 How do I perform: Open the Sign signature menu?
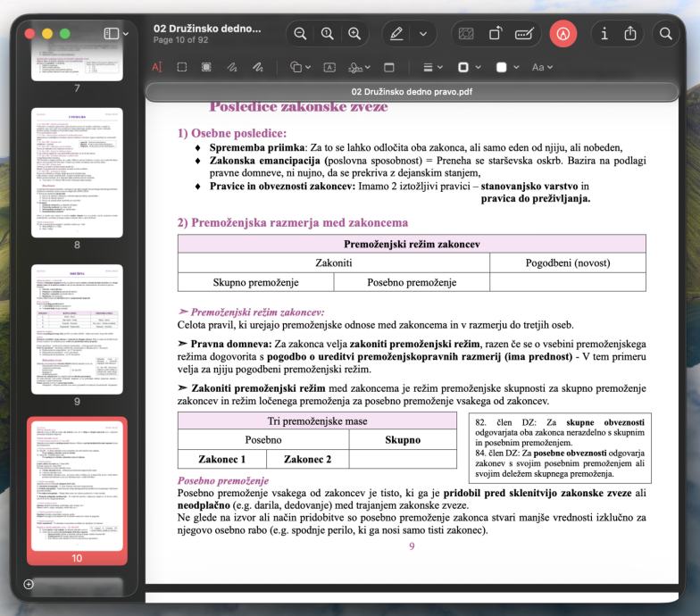tap(359, 68)
